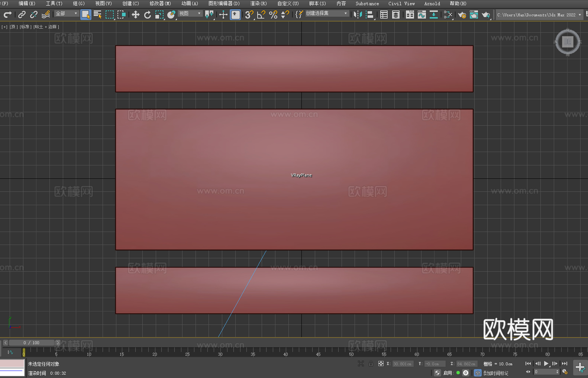Choose the Rectangular Selection Region tool
Screen dimensions: 588x378
pyautogui.click(x=110, y=14)
